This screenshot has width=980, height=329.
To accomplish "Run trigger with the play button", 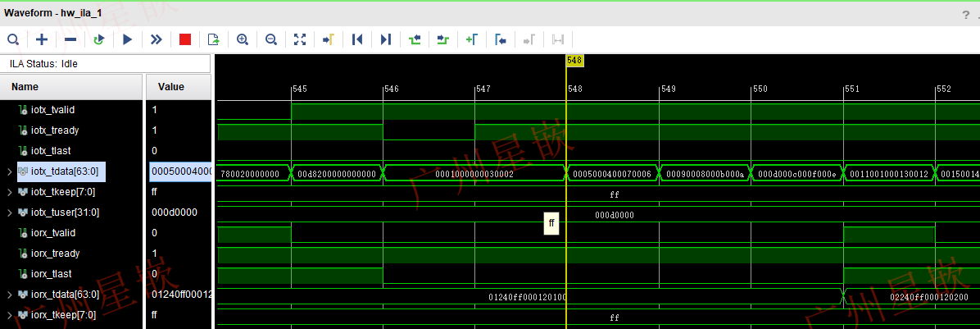I will point(127,39).
